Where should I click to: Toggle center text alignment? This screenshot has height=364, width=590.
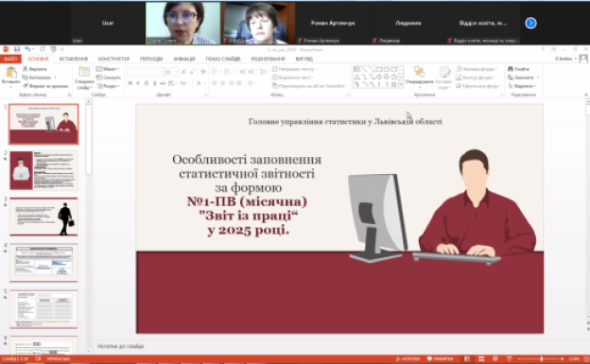click(x=223, y=83)
